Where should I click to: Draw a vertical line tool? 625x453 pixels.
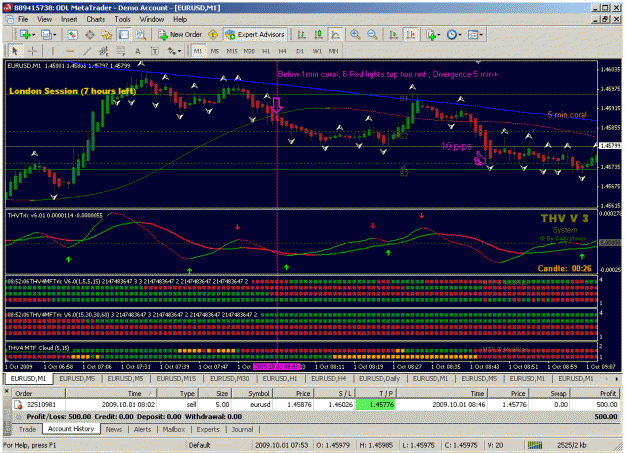(53, 51)
